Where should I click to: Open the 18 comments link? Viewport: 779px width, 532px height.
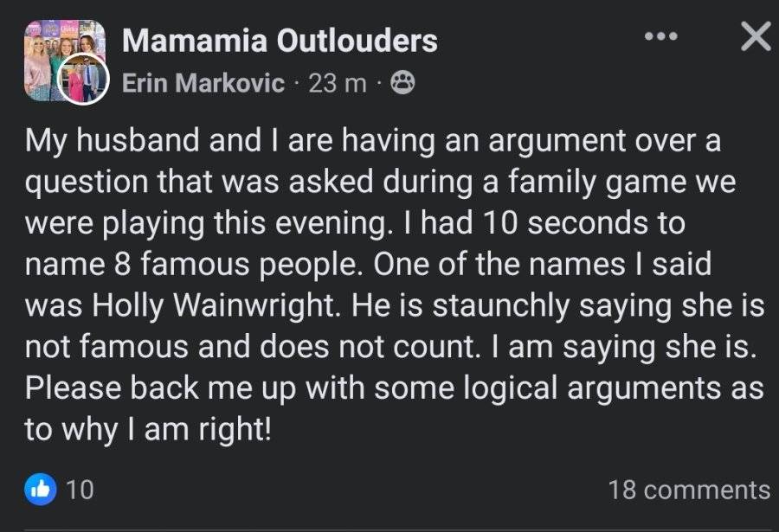(x=689, y=490)
